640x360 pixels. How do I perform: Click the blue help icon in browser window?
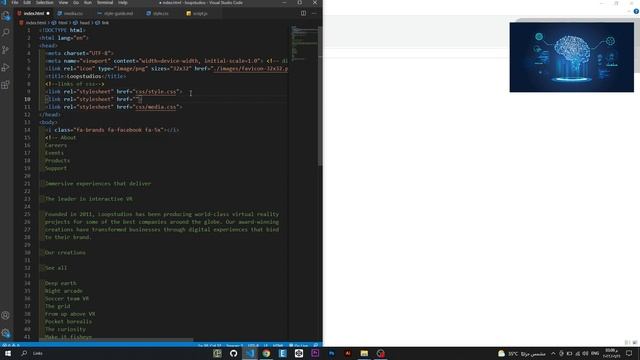click(x=636, y=11)
